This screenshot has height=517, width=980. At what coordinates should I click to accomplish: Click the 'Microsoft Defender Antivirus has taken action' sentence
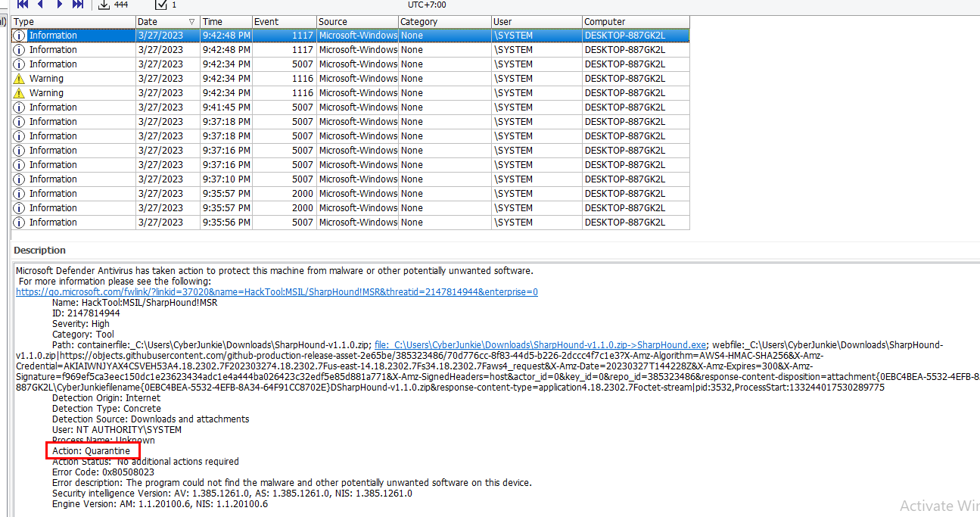coord(275,270)
